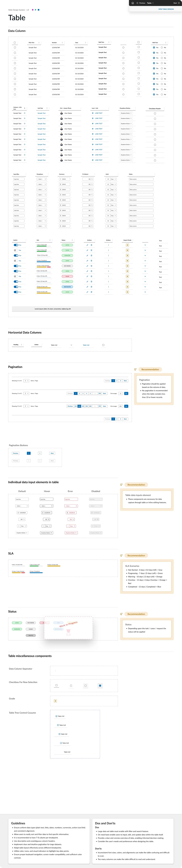The height and width of the screenshot is (868, 182).
Task: Click the INACTIVE pill in Status section
Action: (x=31, y=636)
